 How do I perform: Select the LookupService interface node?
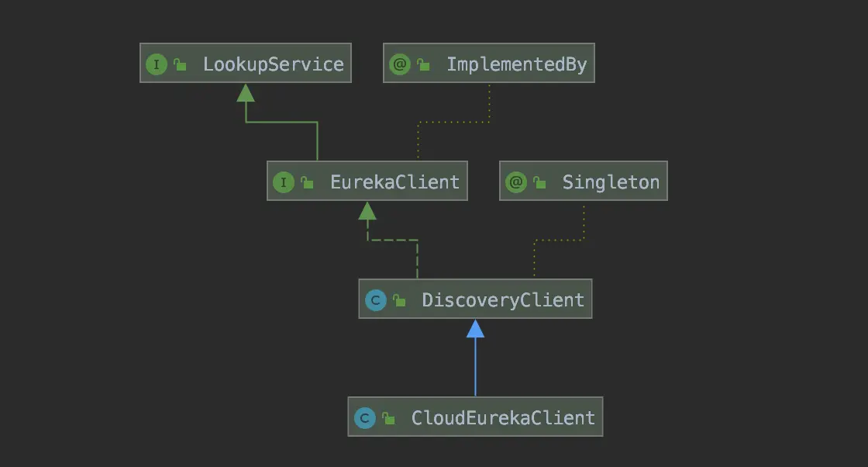click(245, 63)
